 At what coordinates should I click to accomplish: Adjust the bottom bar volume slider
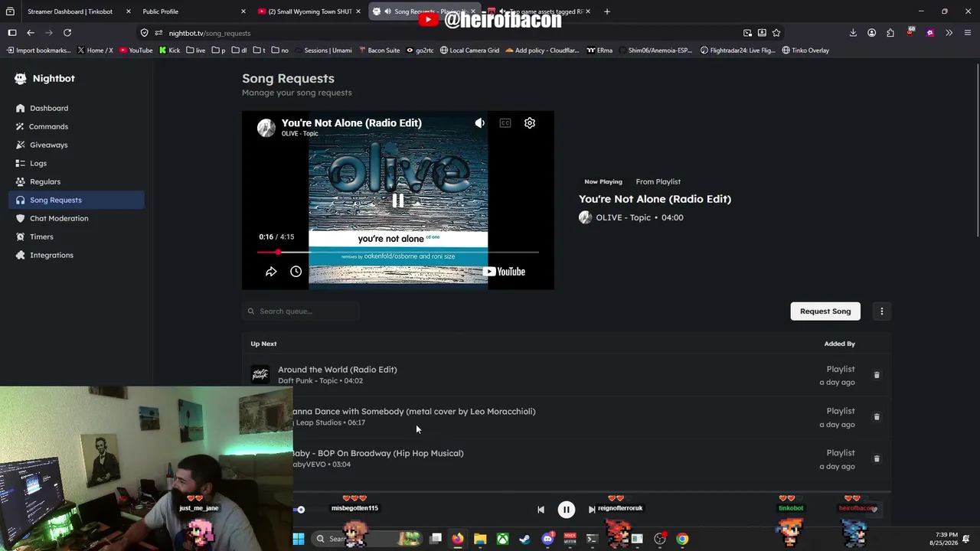point(300,510)
